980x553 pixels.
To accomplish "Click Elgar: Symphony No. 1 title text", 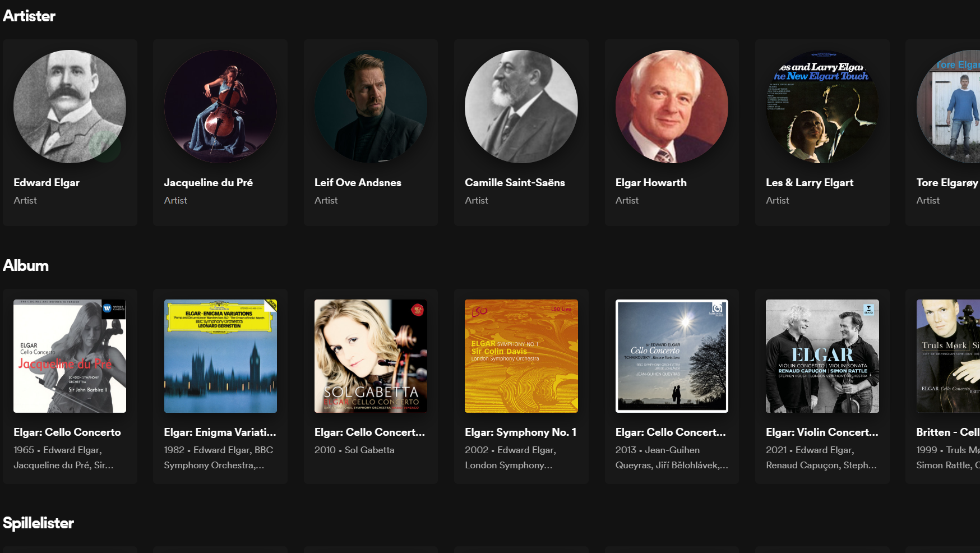I will tap(520, 432).
